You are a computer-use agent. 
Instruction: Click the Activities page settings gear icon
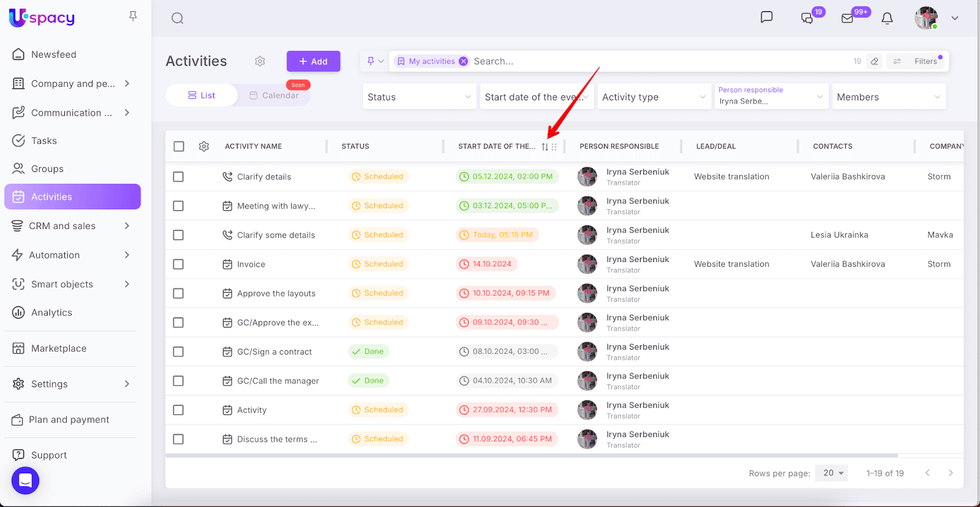tap(260, 61)
